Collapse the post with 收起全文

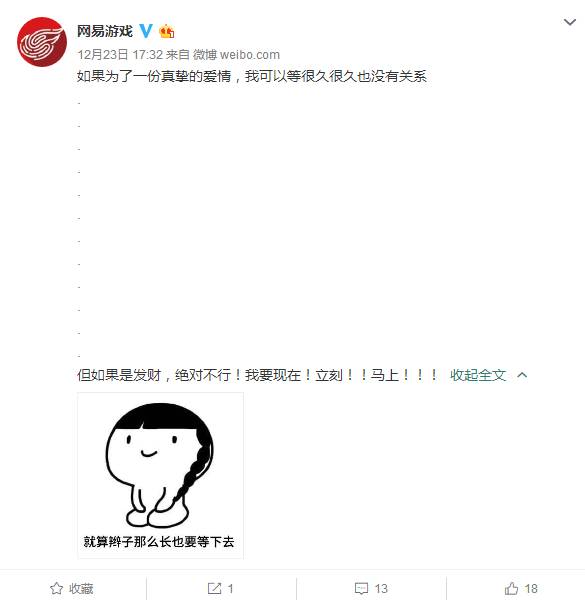pyautogui.click(x=478, y=375)
